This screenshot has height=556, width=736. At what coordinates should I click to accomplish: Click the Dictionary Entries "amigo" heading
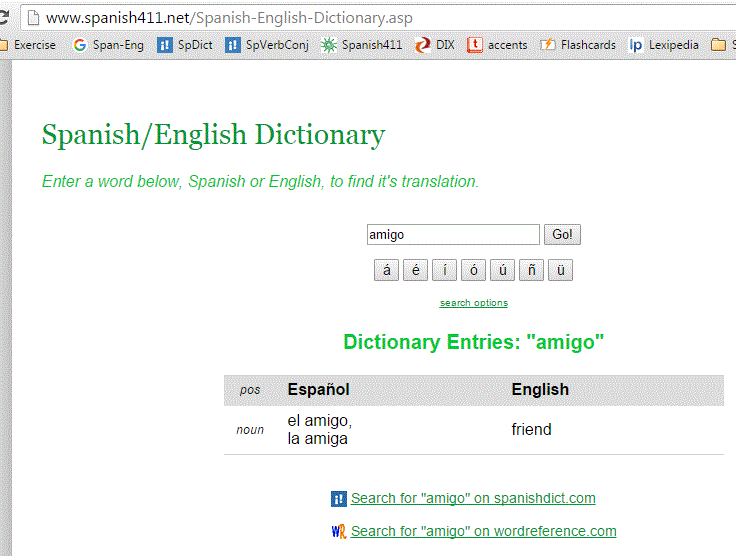tap(474, 342)
